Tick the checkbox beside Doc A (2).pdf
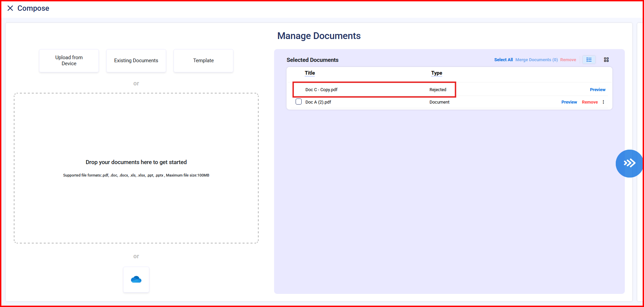The width and height of the screenshot is (644, 307). tap(298, 102)
